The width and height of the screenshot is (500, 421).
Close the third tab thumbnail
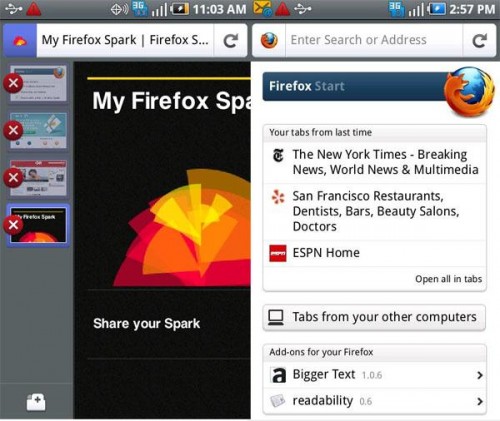(13, 177)
